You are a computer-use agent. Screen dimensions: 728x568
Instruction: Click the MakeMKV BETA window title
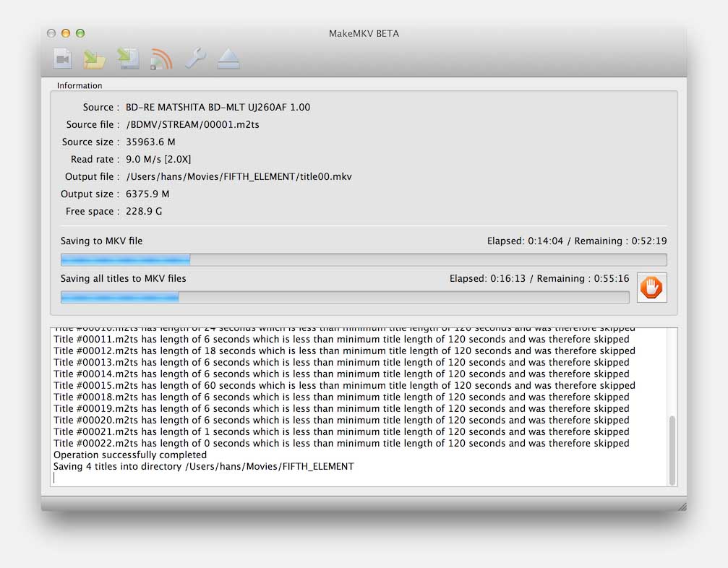click(364, 33)
